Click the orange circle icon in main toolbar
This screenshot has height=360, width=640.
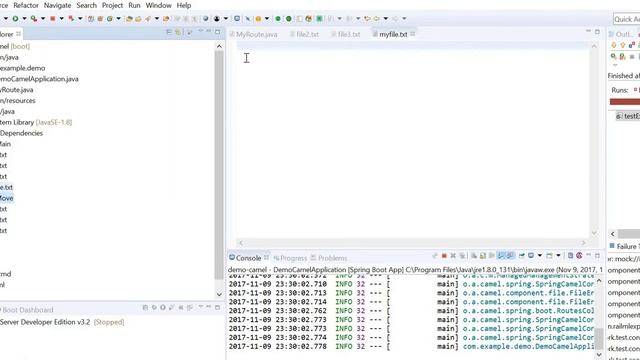[x=258, y=18]
